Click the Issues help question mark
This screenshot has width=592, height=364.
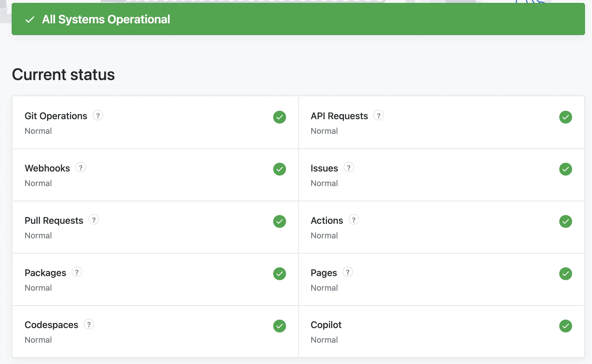[x=349, y=167]
